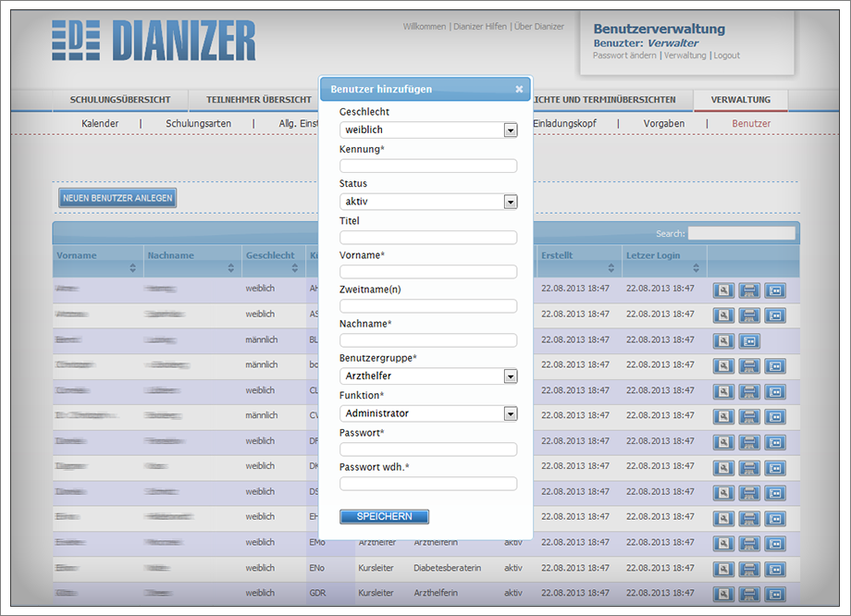The image size is (851, 616).
Task: Click ID card icon in BL row
Action: 749,341
